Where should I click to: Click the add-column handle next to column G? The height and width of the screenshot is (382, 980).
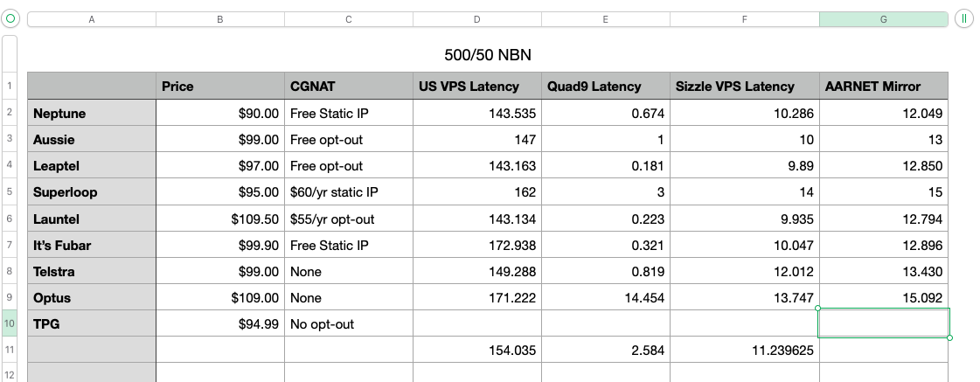tap(963, 18)
